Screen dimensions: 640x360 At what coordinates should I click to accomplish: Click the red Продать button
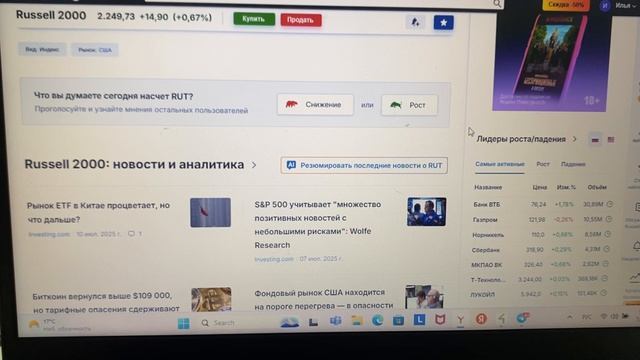coord(301,20)
